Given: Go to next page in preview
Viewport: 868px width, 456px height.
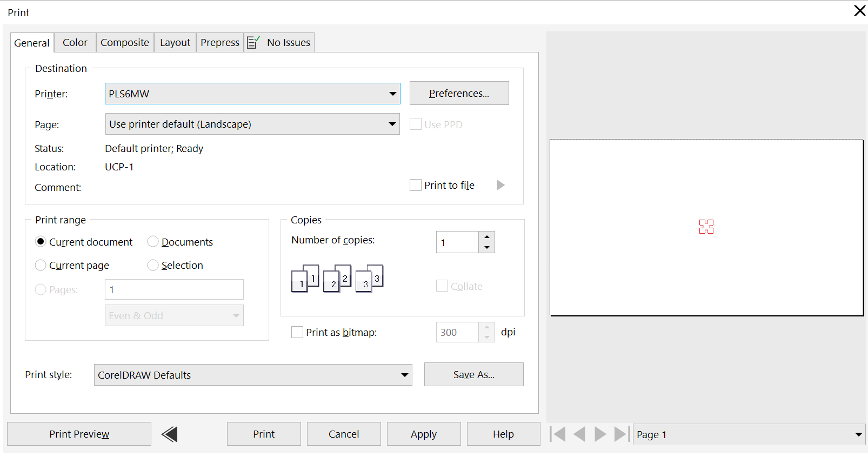Looking at the screenshot, I should point(600,434).
